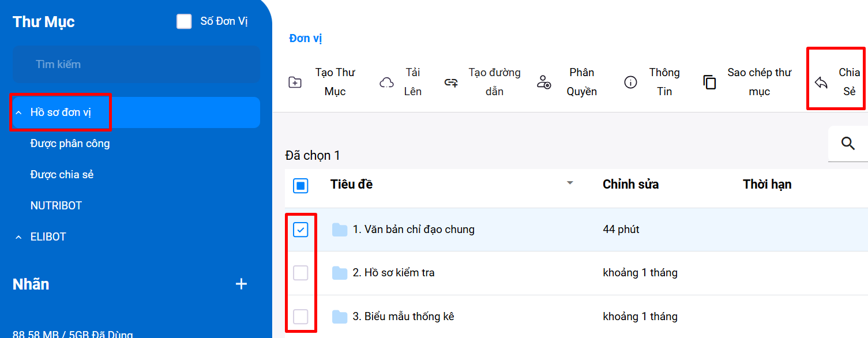This screenshot has height=338, width=868.
Task: Collapse the Hồ sơ đơn vị tree chevron
Action: click(18, 112)
